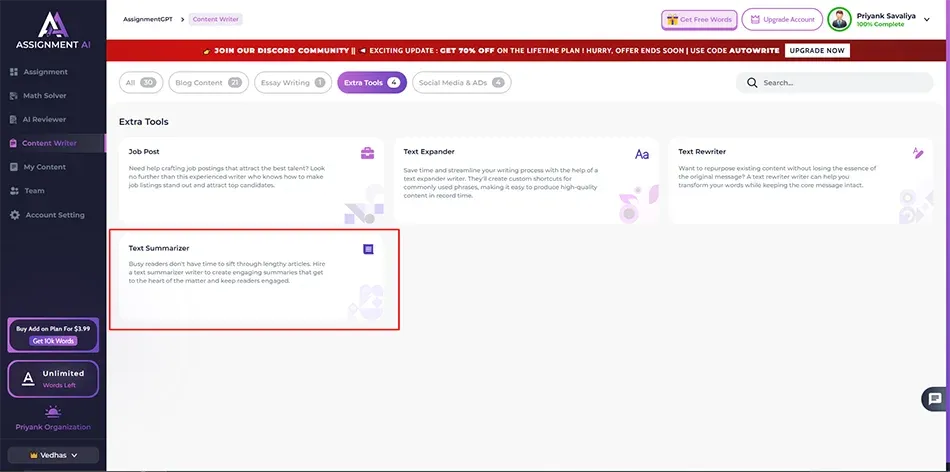Click the Text Rewriter pen icon
The image size is (950, 472).
pos(918,153)
